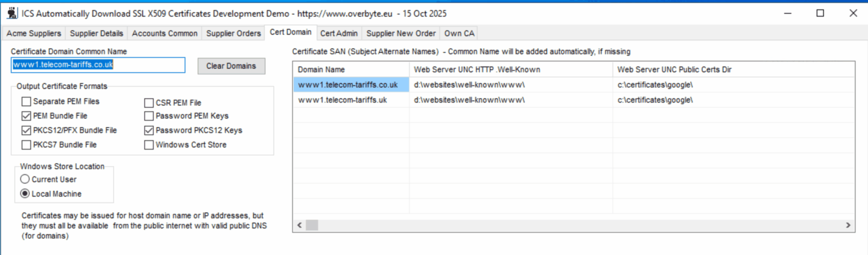Click the ICS application icon in title bar

coord(12,13)
